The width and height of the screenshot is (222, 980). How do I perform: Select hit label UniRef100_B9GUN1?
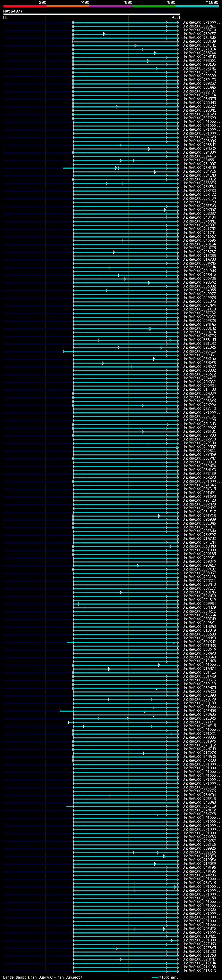pyautogui.click(x=199, y=110)
